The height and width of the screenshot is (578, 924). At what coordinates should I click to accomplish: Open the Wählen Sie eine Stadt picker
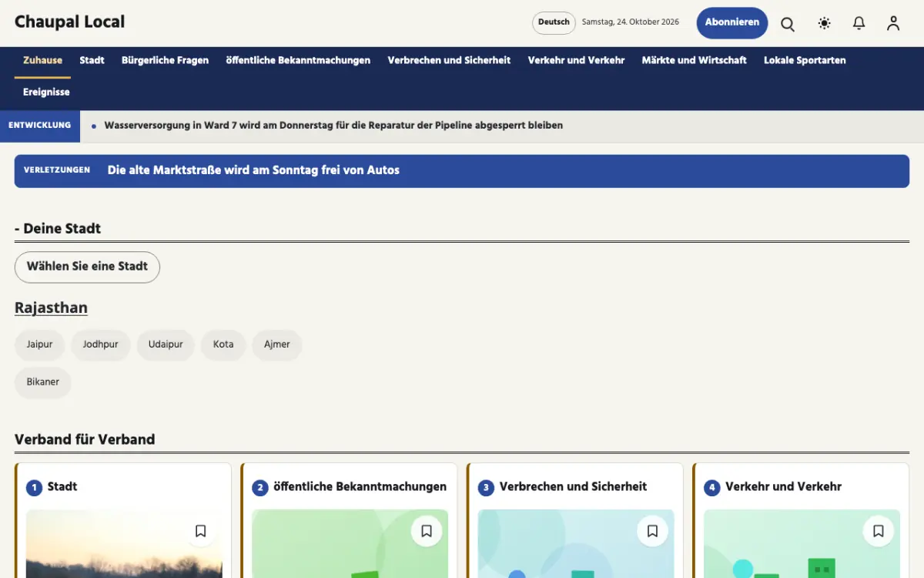pyautogui.click(x=87, y=267)
